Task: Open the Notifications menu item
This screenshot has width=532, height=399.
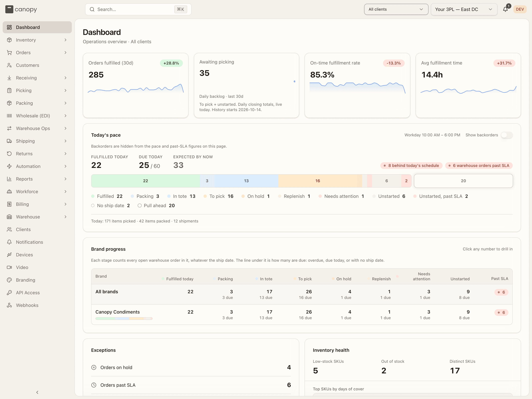Action: (x=37, y=242)
